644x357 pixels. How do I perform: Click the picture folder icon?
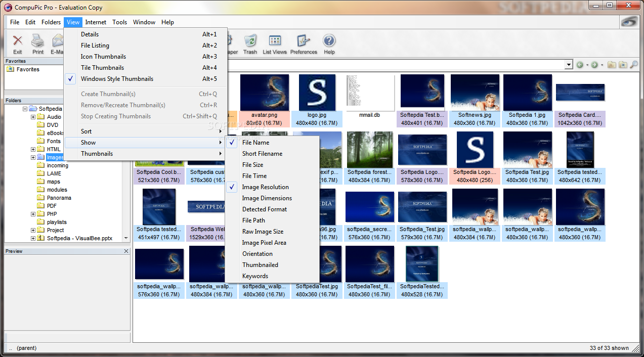(x=622, y=65)
